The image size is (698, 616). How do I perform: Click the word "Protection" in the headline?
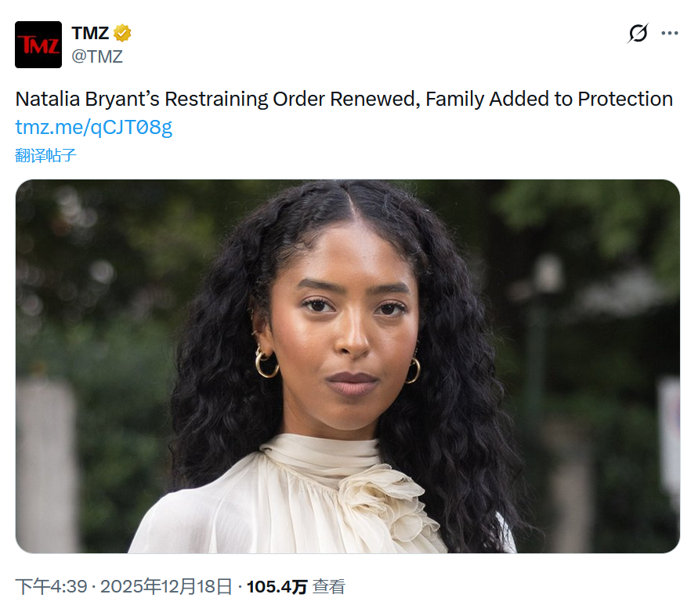click(x=625, y=99)
